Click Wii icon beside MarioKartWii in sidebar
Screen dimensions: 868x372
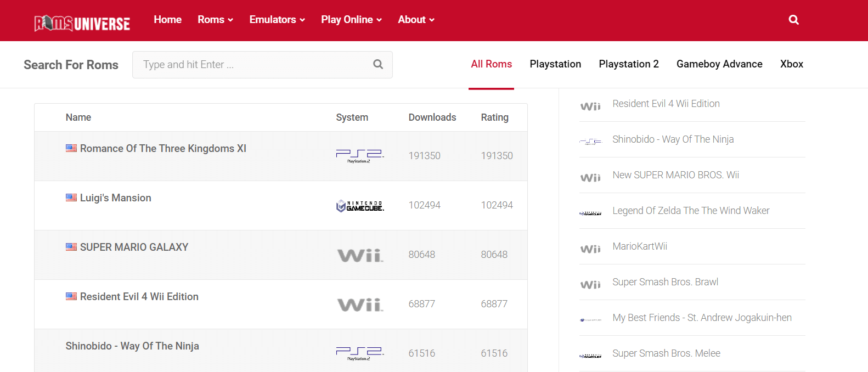click(590, 249)
